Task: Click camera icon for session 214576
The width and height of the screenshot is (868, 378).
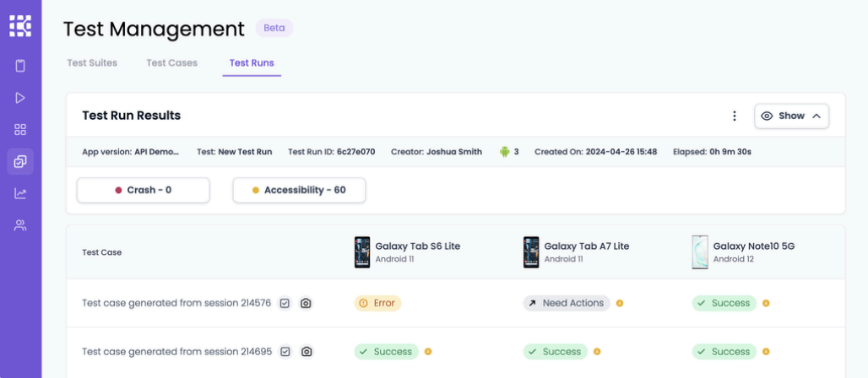Action: 306,303
